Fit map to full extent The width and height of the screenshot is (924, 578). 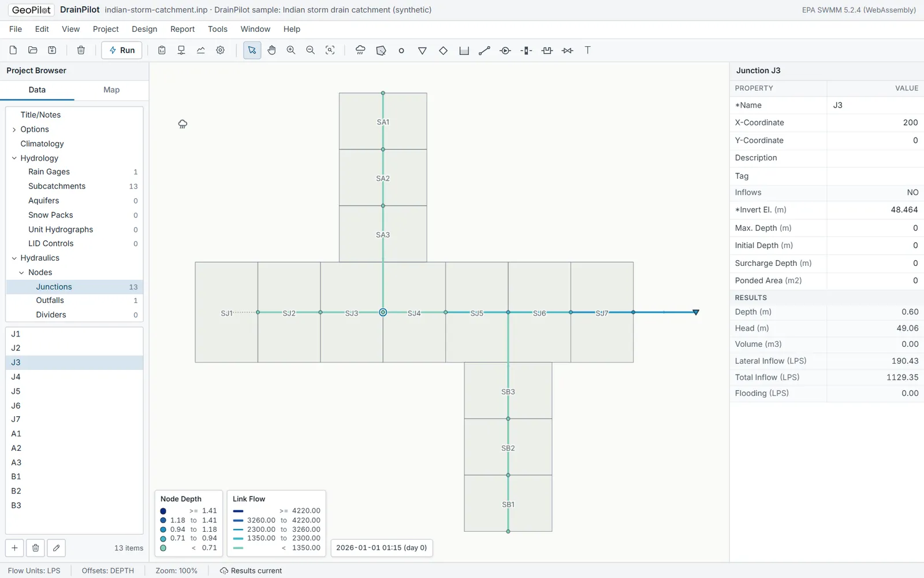(x=330, y=50)
